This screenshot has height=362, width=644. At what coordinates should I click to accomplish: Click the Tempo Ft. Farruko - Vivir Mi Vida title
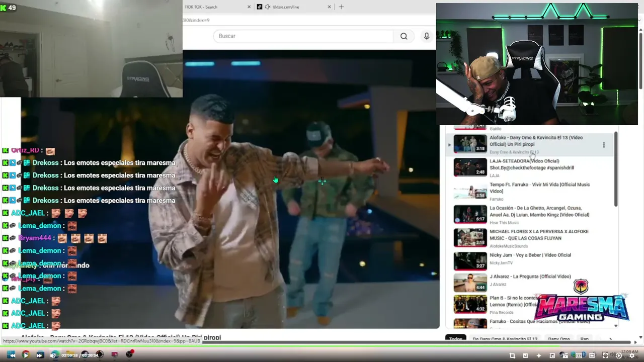[540, 188]
